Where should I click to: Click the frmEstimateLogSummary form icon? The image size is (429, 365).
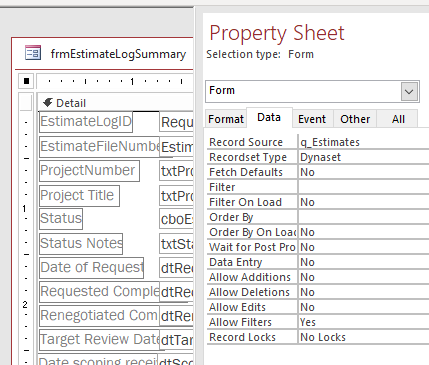(x=33, y=53)
